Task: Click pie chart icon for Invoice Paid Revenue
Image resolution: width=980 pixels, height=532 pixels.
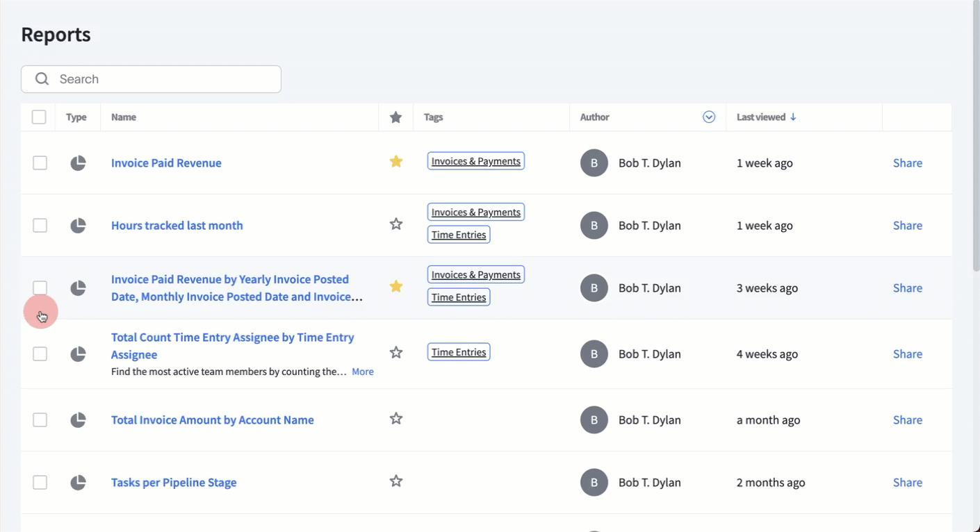Action: 78,163
